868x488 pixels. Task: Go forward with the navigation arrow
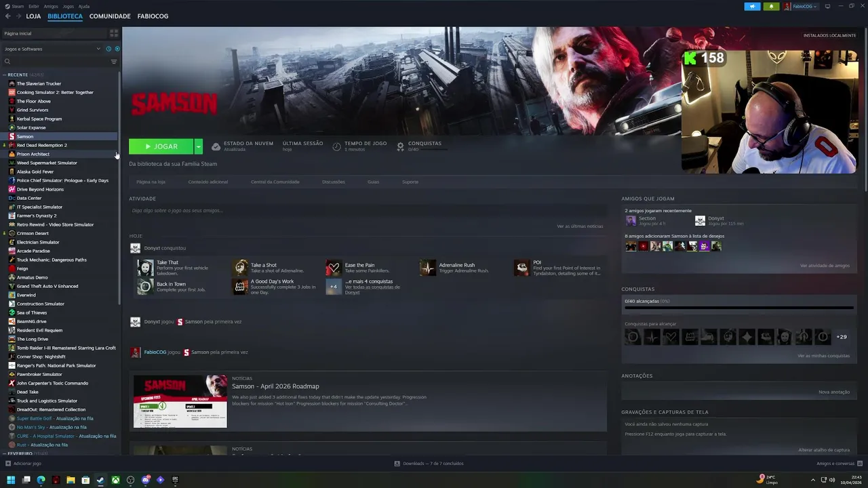[18, 16]
